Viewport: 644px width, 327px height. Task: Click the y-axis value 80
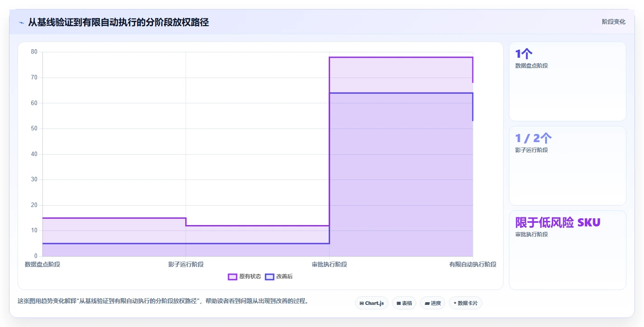[x=34, y=52]
